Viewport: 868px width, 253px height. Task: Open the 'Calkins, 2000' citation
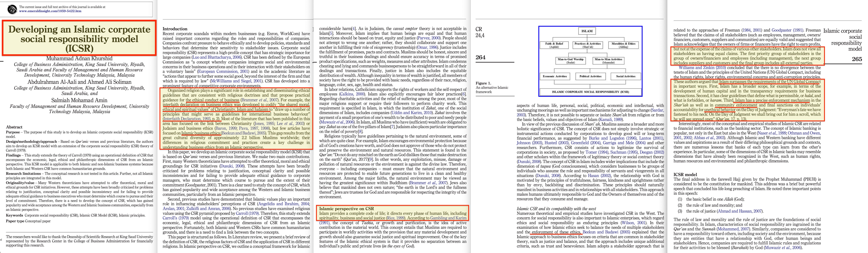(x=352, y=94)
